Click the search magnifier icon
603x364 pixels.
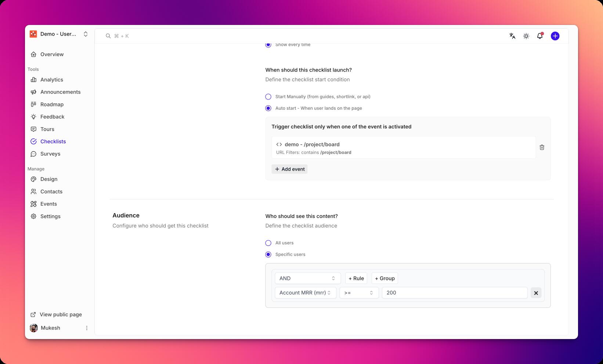108,36
